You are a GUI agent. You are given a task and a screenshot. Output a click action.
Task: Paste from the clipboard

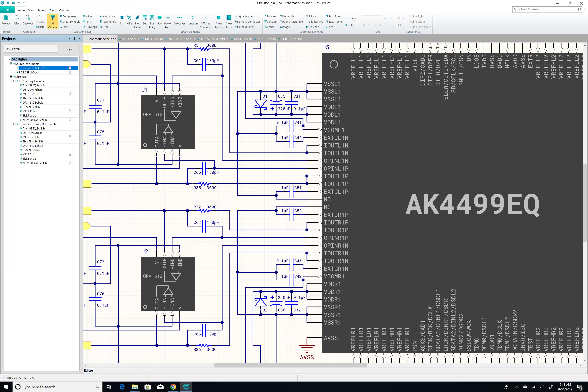[x=40, y=27]
